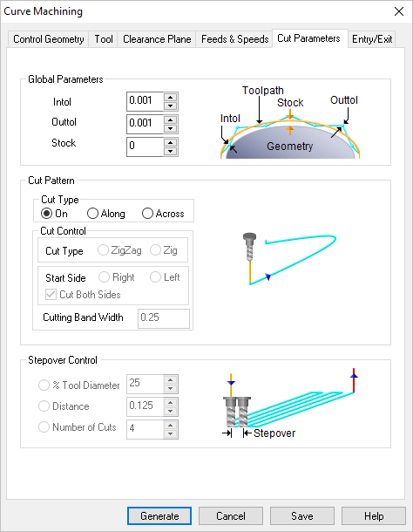Open the Tool tab
The height and width of the screenshot is (532, 413).
[x=104, y=39]
